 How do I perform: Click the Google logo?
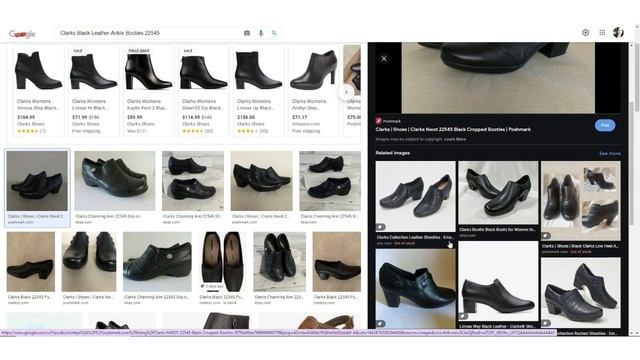pos(22,34)
